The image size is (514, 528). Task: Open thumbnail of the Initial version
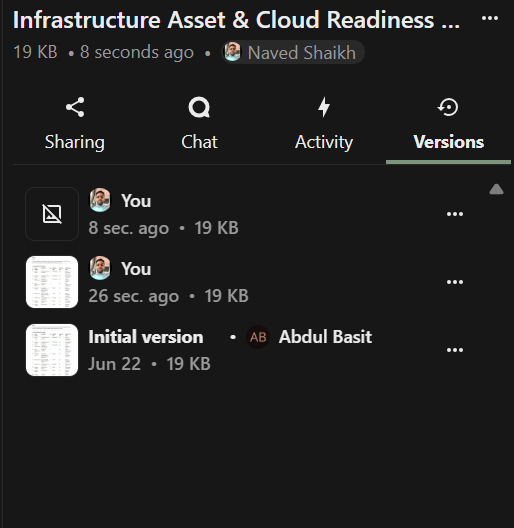click(x=52, y=350)
